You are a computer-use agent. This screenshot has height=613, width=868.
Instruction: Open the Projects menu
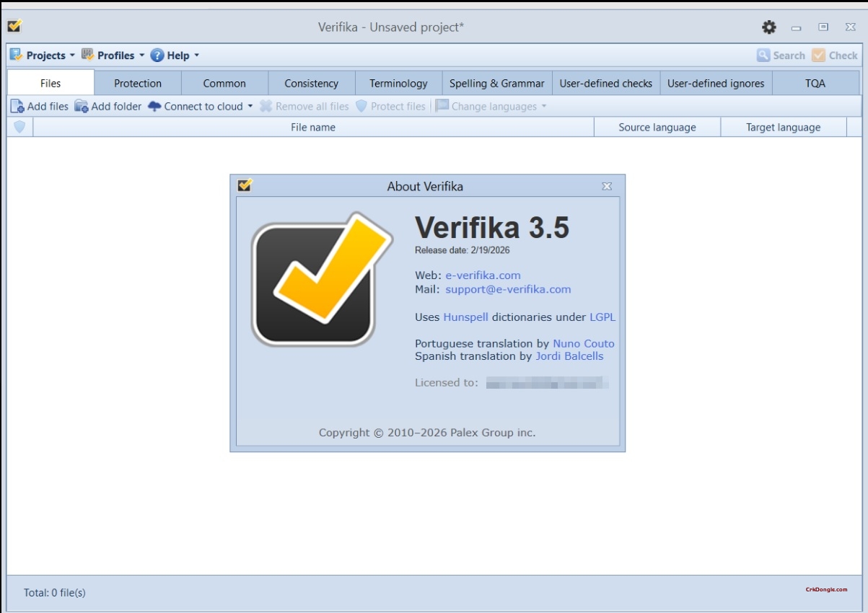click(x=42, y=55)
